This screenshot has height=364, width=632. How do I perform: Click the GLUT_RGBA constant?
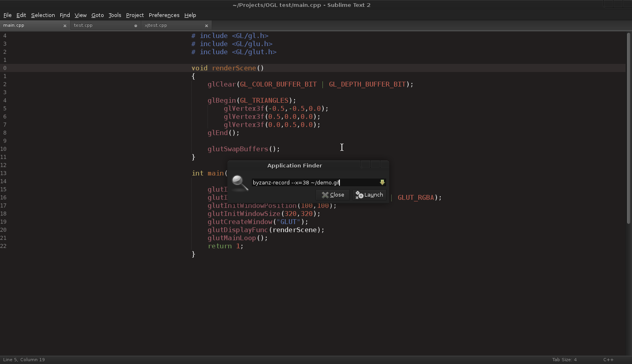click(x=416, y=197)
